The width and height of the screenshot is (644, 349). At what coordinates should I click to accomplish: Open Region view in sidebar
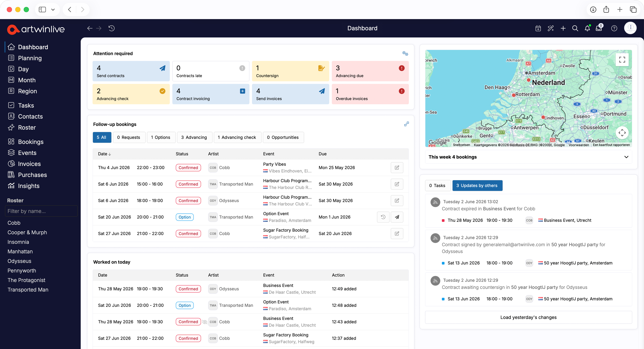pos(28,91)
